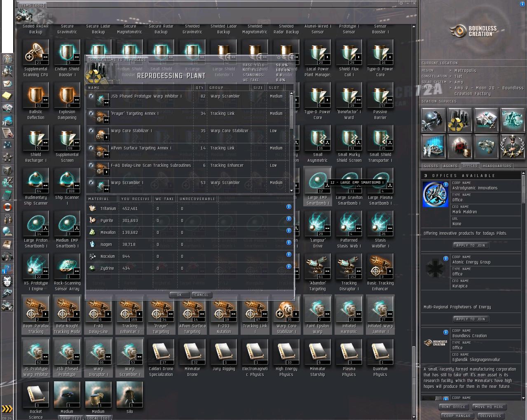Show info for Tritanium material
Image resolution: width=527 pixels, height=420 pixels.
click(289, 207)
